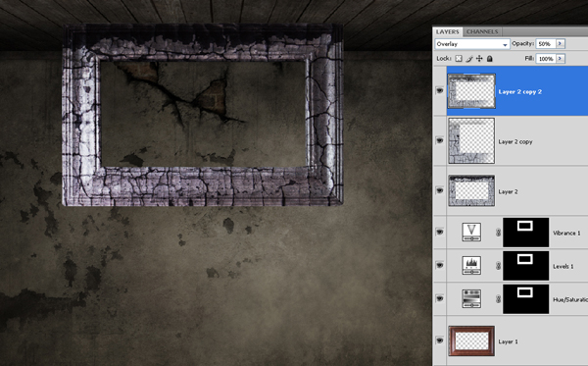Click the lock all padlock icon
Image resolution: width=588 pixels, height=366 pixels.
tap(489, 59)
